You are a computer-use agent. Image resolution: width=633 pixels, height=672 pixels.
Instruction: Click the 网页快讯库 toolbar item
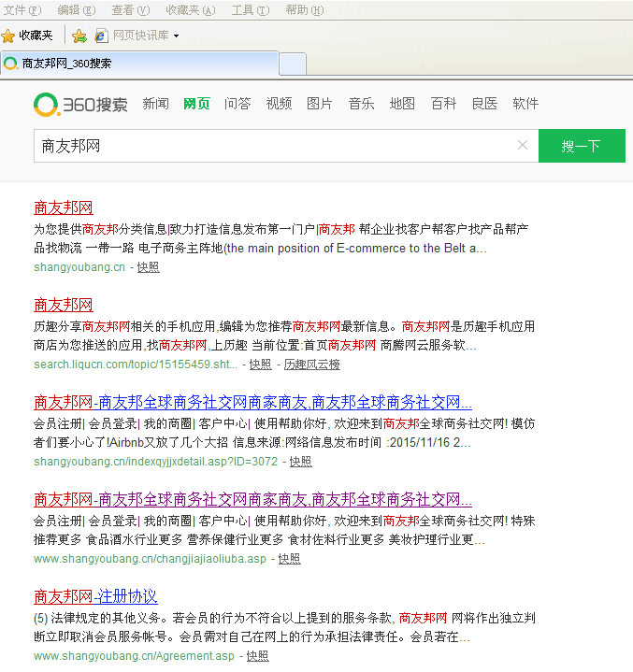(x=140, y=36)
